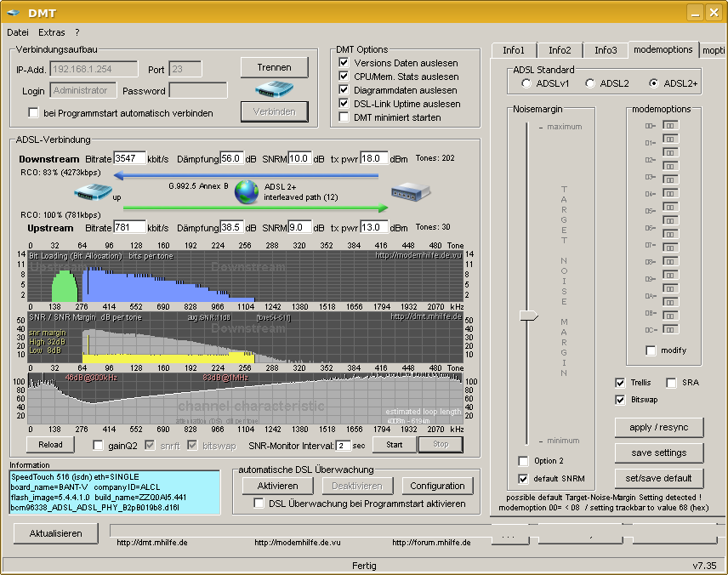Enable DMT minimiert starten

344,117
